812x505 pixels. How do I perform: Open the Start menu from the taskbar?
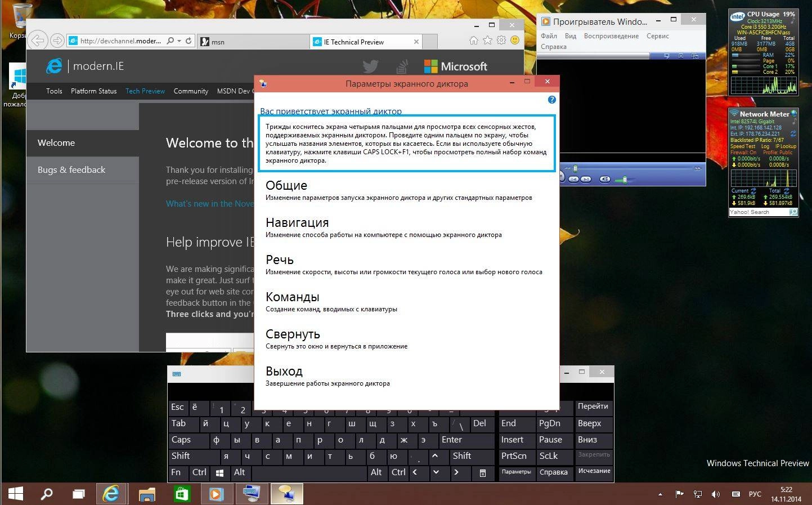(x=16, y=494)
